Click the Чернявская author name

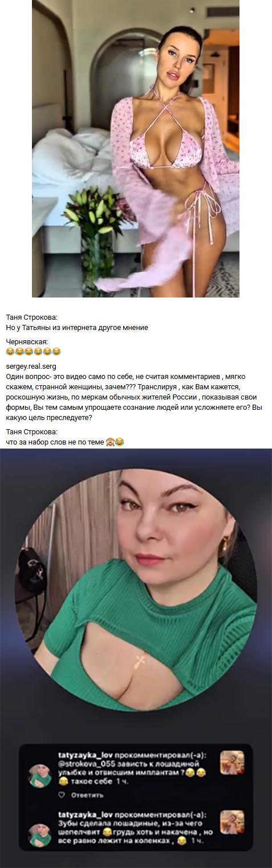27,341
